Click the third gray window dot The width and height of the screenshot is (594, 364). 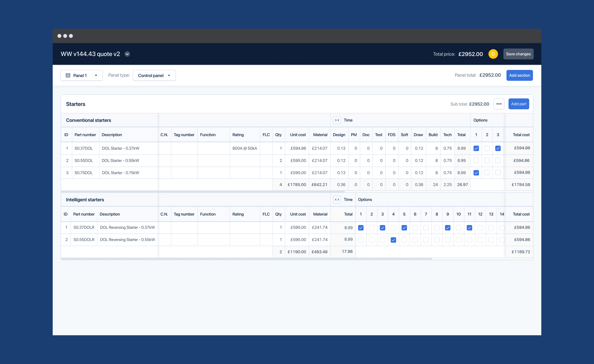(x=71, y=36)
